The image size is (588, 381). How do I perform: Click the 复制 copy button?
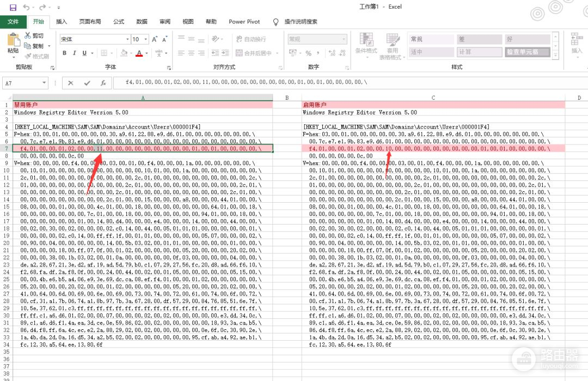[34, 46]
